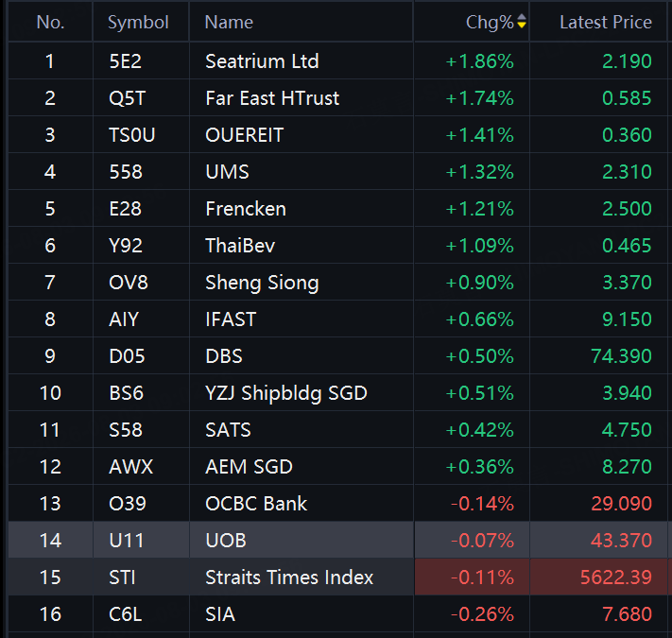Select symbol S58

coord(126,430)
